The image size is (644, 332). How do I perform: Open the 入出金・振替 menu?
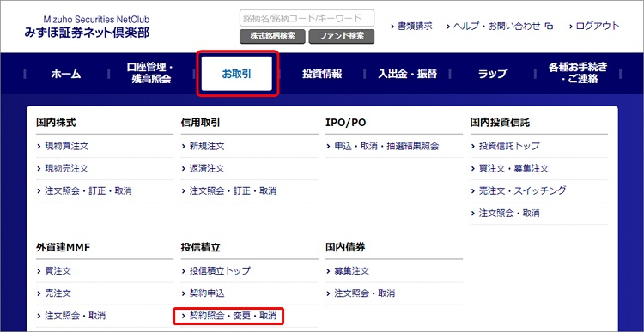[x=407, y=74]
